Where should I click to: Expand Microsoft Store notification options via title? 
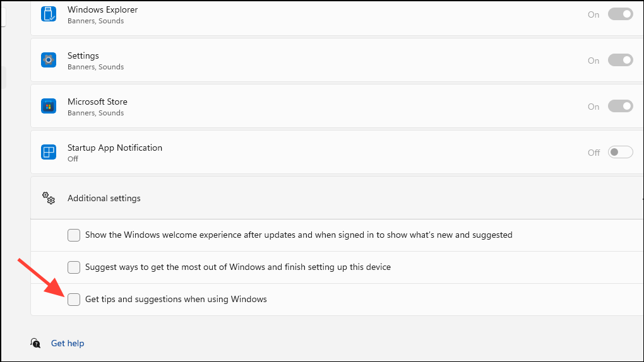coord(97,102)
